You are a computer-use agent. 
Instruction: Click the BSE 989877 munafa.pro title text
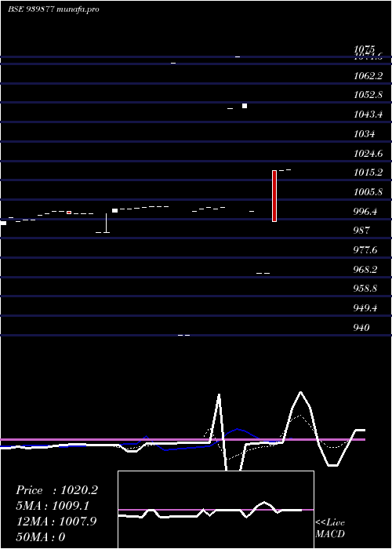tap(53, 9)
